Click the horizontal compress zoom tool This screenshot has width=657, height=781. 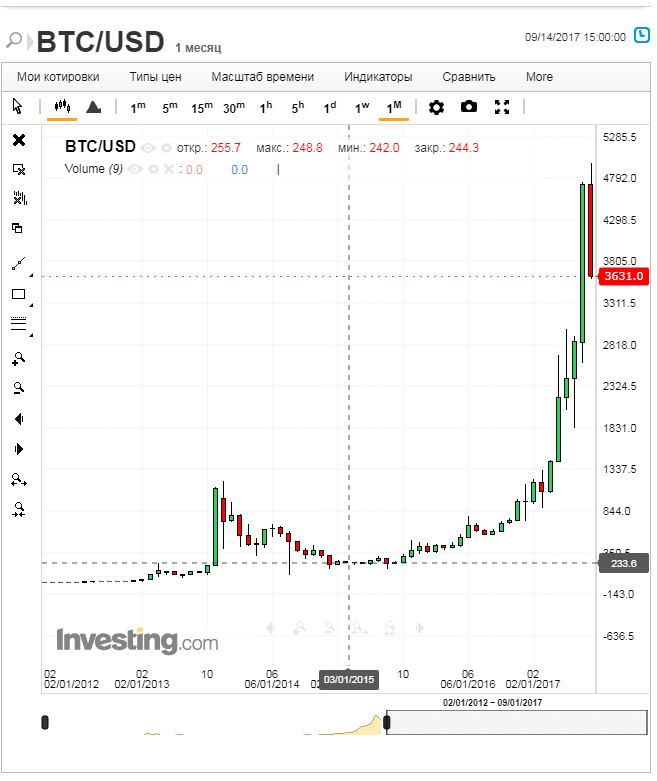(x=19, y=509)
